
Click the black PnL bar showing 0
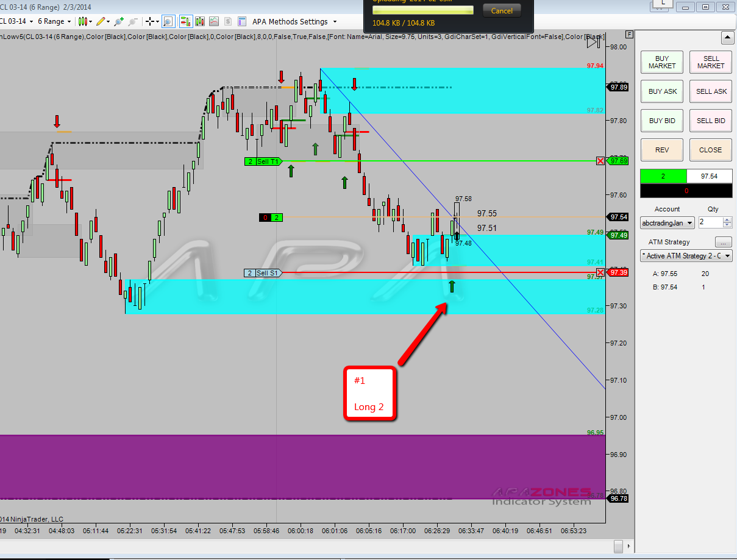coord(686,191)
